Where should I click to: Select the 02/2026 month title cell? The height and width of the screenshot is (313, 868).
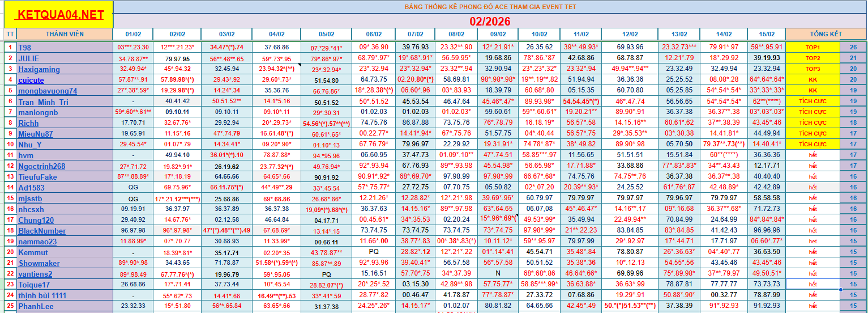click(490, 21)
